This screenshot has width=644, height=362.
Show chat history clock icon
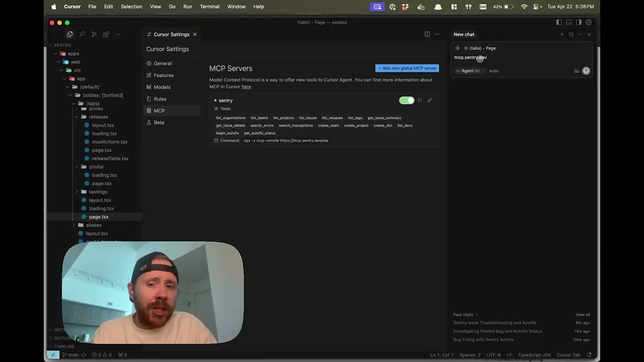571,34
